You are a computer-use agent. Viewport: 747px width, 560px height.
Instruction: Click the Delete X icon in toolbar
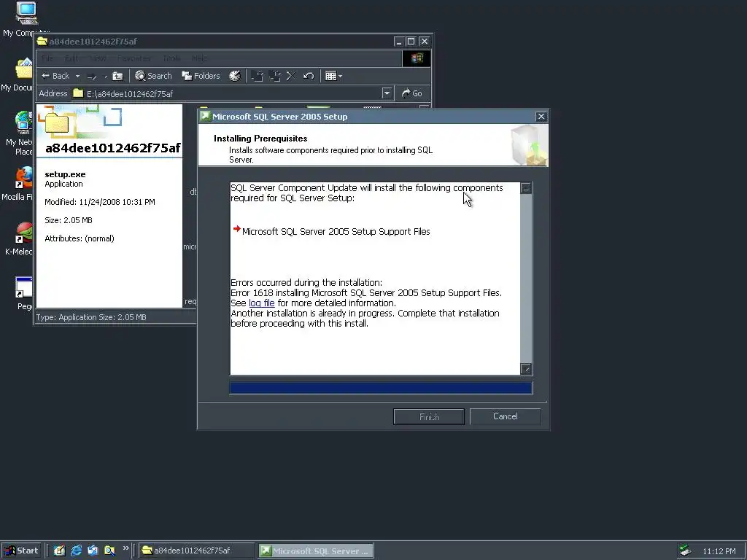tap(291, 76)
